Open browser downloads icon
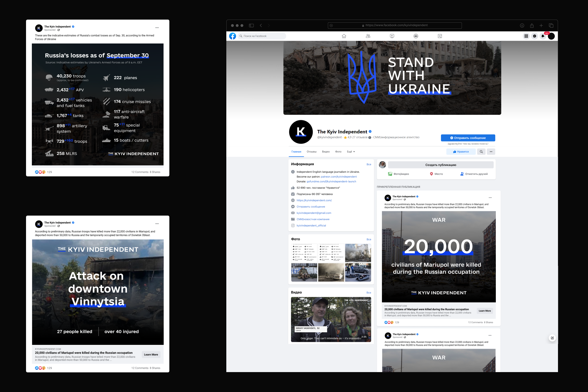 pos(522,25)
